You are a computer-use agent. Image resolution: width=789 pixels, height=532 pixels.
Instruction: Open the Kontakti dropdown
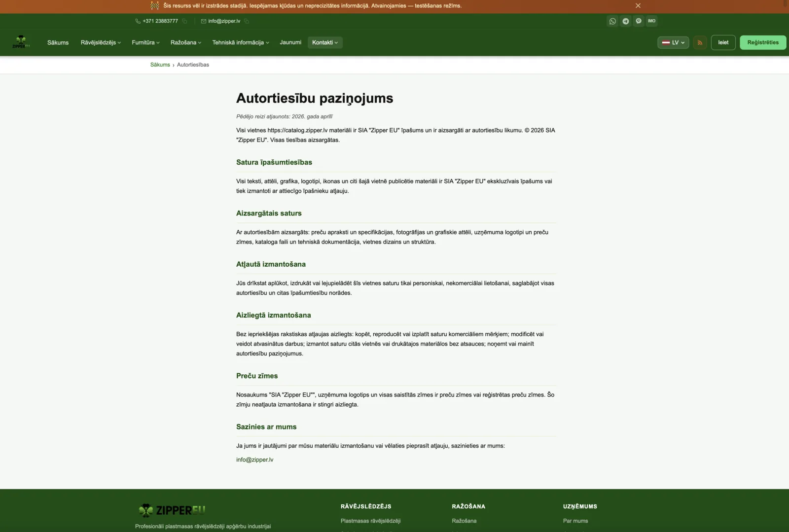click(x=325, y=42)
